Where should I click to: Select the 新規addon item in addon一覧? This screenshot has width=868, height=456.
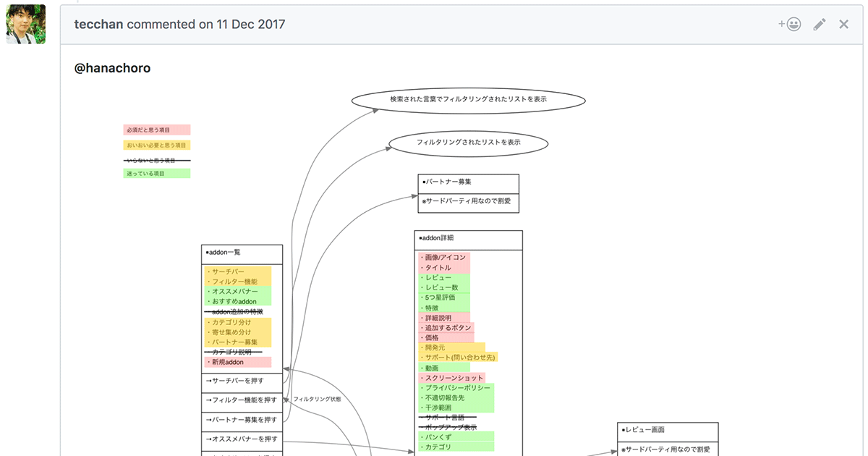click(x=238, y=362)
